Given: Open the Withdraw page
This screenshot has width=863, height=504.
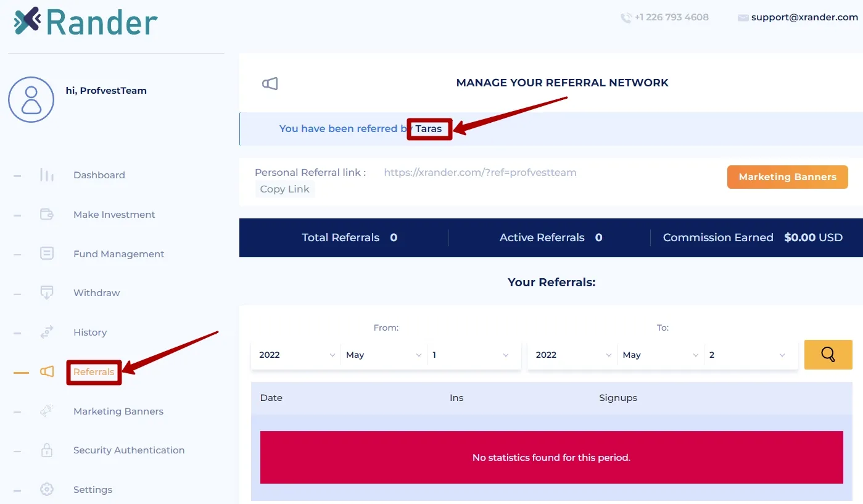Looking at the screenshot, I should coord(97,293).
